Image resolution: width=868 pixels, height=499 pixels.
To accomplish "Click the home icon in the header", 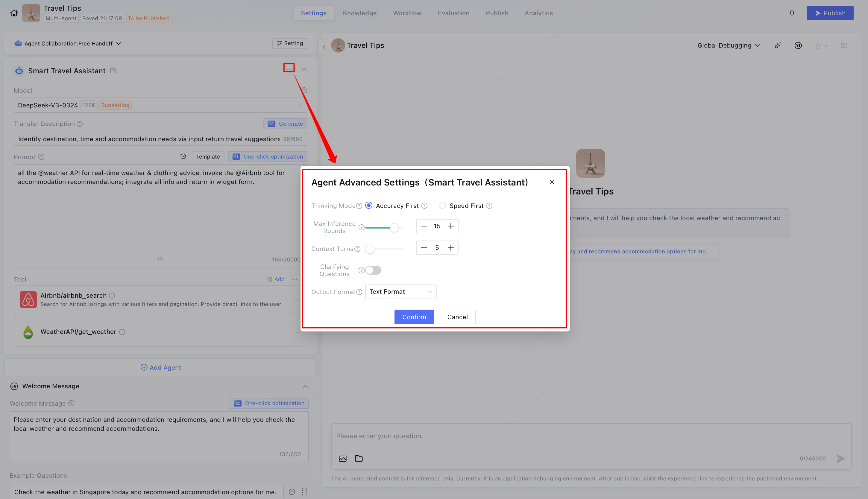I will pos(14,13).
